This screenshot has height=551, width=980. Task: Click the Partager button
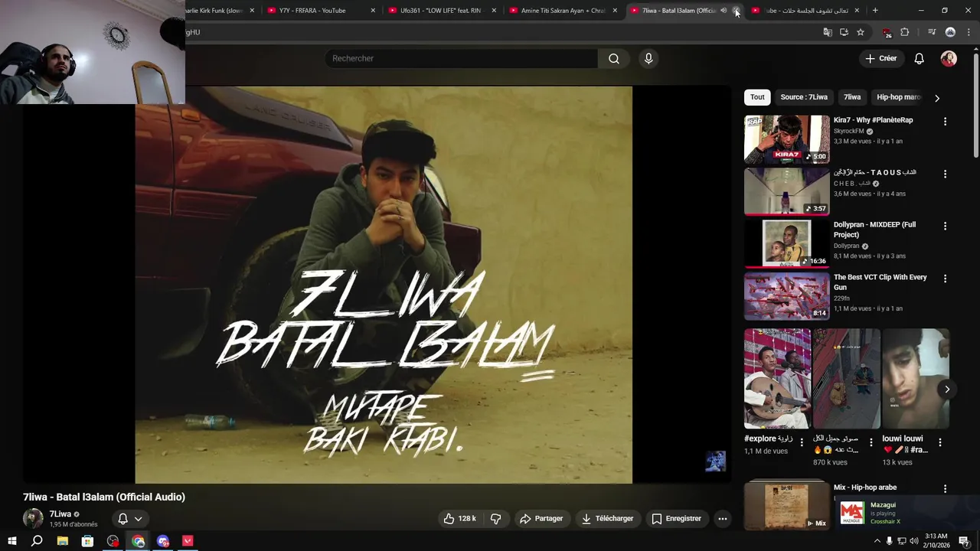[x=541, y=518]
